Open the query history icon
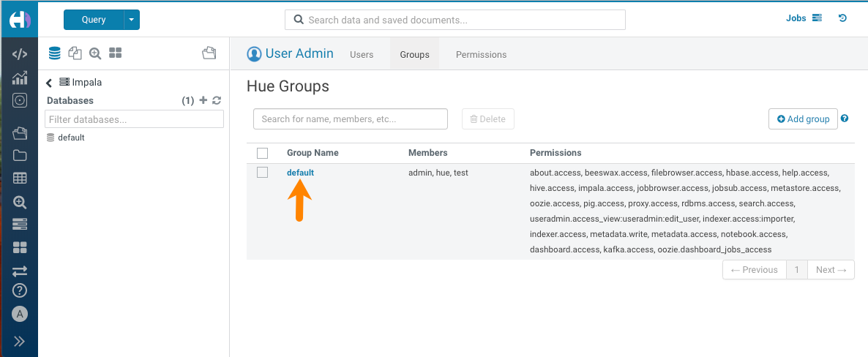This screenshot has width=868, height=357. point(842,18)
